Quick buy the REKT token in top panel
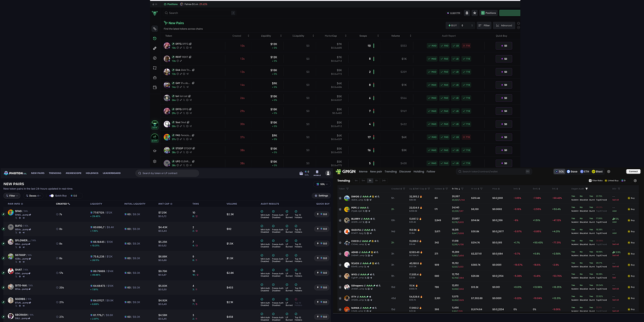The image size is (644, 322). 504,59
